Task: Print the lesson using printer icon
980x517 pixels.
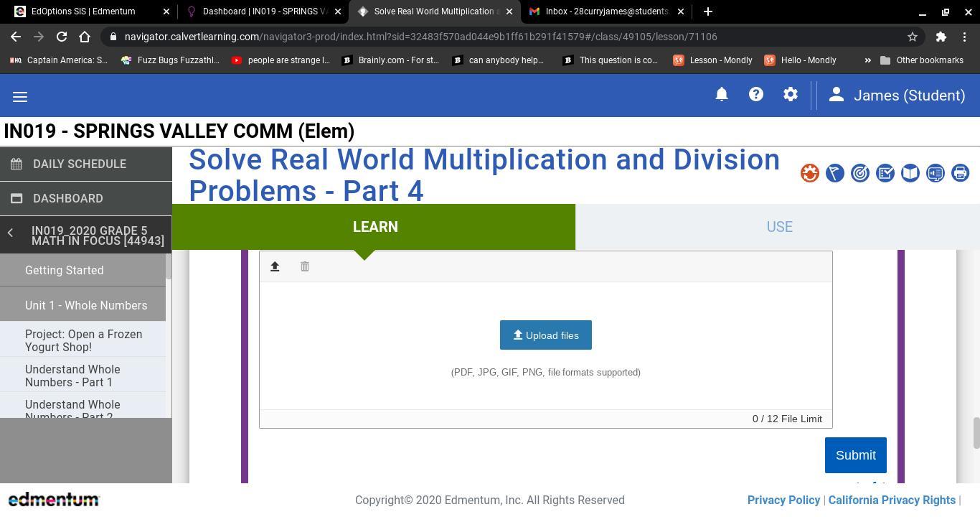Action: [x=960, y=173]
